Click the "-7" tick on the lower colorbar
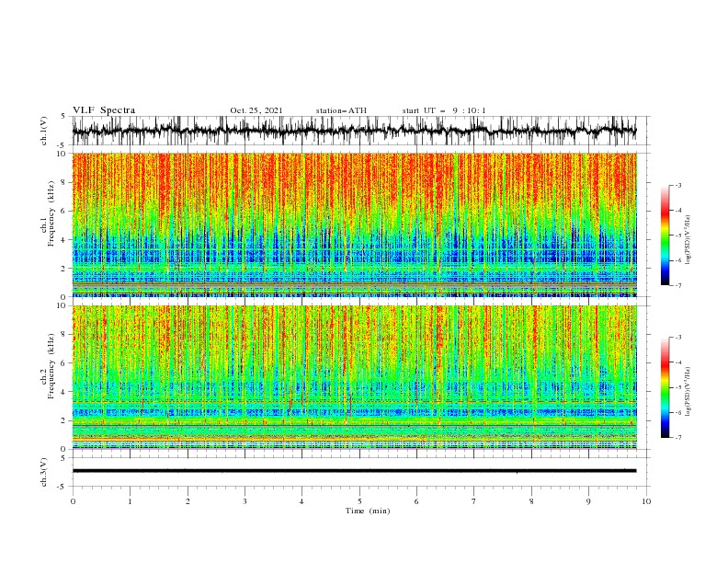 pyautogui.click(x=678, y=437)
